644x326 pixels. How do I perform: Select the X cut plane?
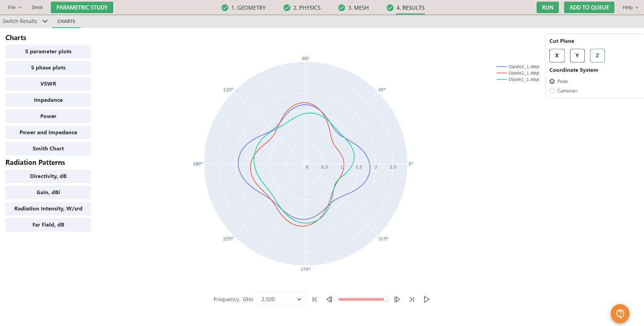[557, 56]
